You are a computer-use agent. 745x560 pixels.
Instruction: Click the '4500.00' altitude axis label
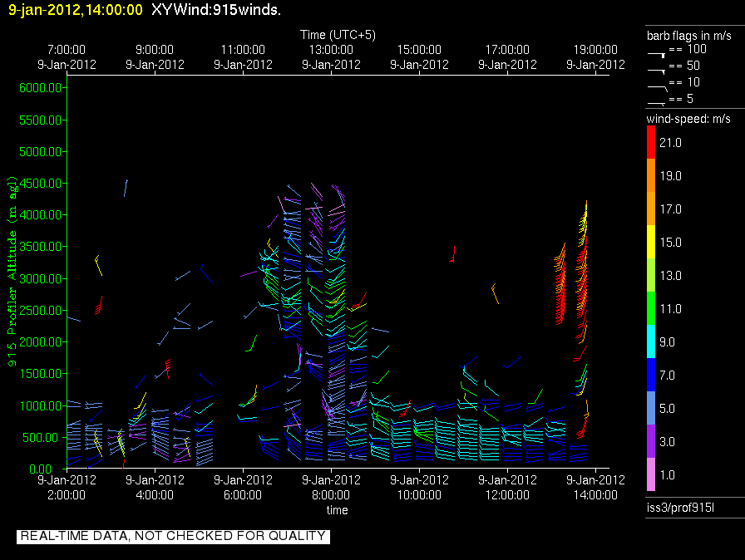[x=41, y=183]
